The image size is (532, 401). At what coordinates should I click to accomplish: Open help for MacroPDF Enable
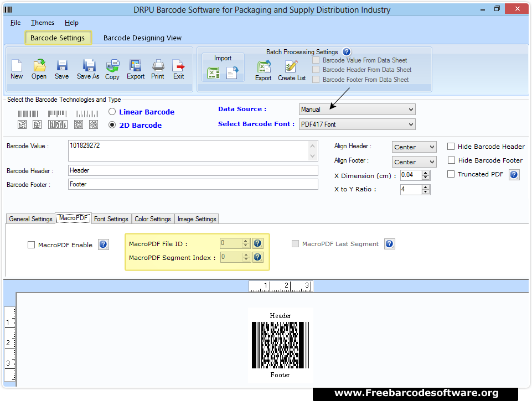click(x=104, y=244)
